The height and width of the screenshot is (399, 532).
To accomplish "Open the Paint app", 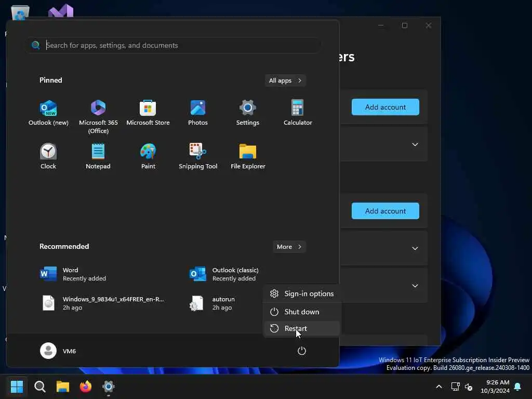I will [x=148, y=156].
